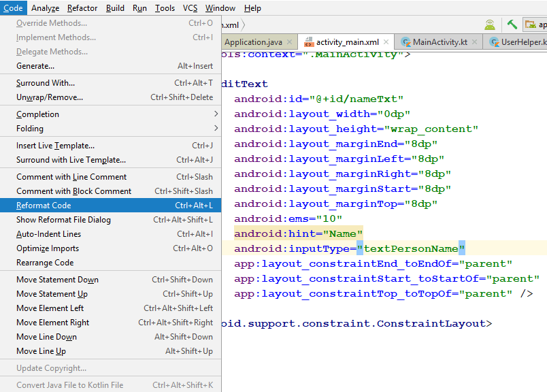Select Move Element Left
This screenshot has height=392, width=547.
point(111,308)
